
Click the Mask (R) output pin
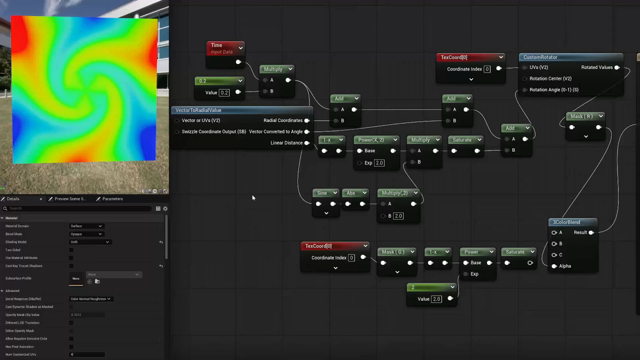[598, 127]
